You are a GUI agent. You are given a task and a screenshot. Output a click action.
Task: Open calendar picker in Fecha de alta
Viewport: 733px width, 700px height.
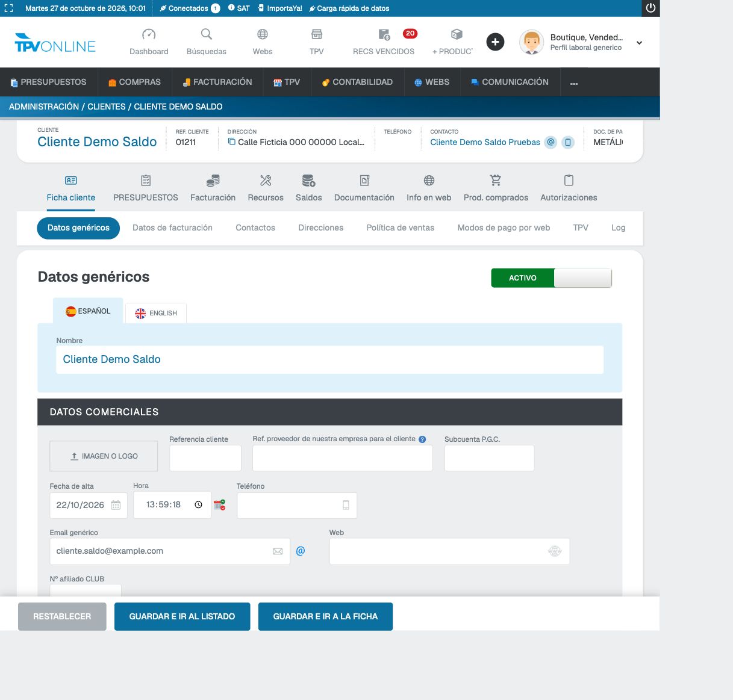point(116,505)
